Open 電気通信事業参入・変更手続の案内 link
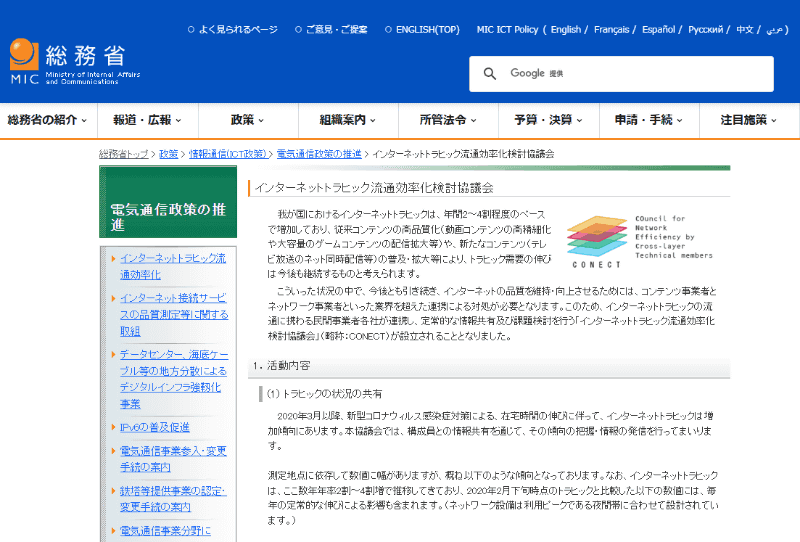 click(173, 459)
